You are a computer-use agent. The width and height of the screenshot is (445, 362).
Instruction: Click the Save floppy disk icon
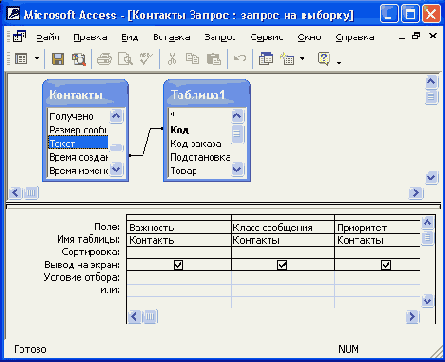pos(58,59)
